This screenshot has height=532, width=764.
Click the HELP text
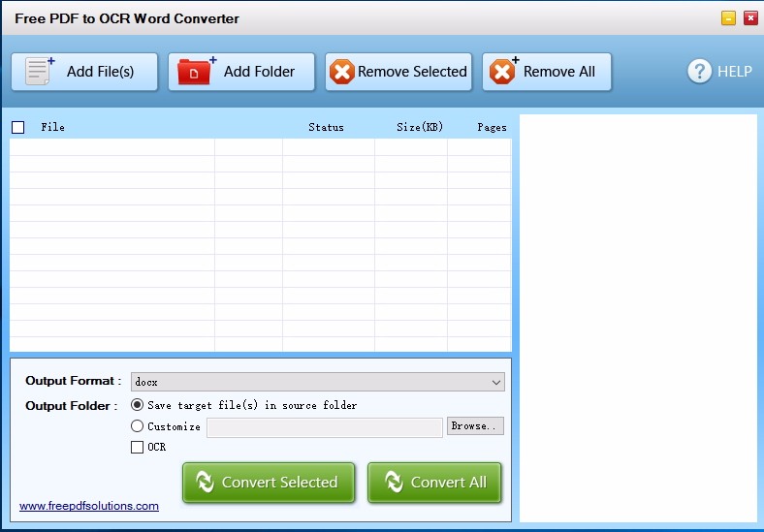click(x=735, y=72)
